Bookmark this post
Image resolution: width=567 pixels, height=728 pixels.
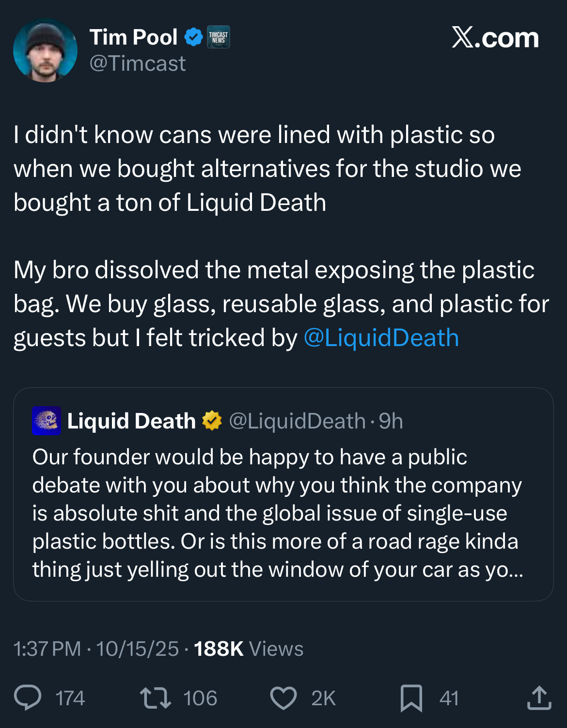(411, 698)
